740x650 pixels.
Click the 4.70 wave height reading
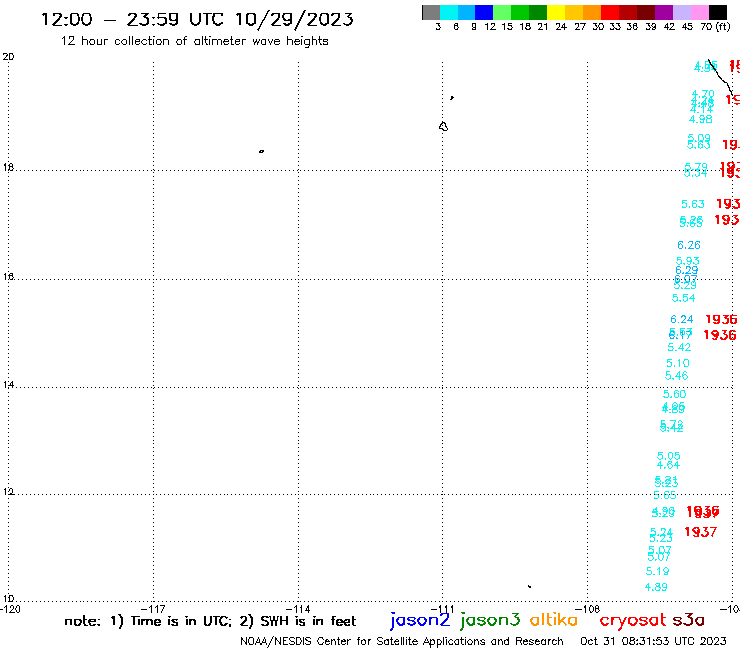pyautogui.click(x=703, y=94)
